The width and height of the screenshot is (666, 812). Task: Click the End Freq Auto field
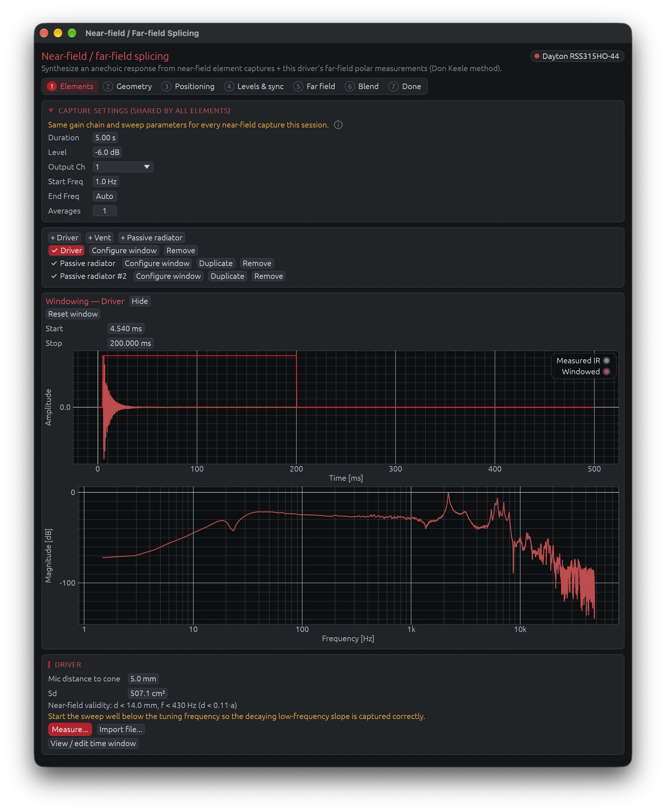[104, 196]
